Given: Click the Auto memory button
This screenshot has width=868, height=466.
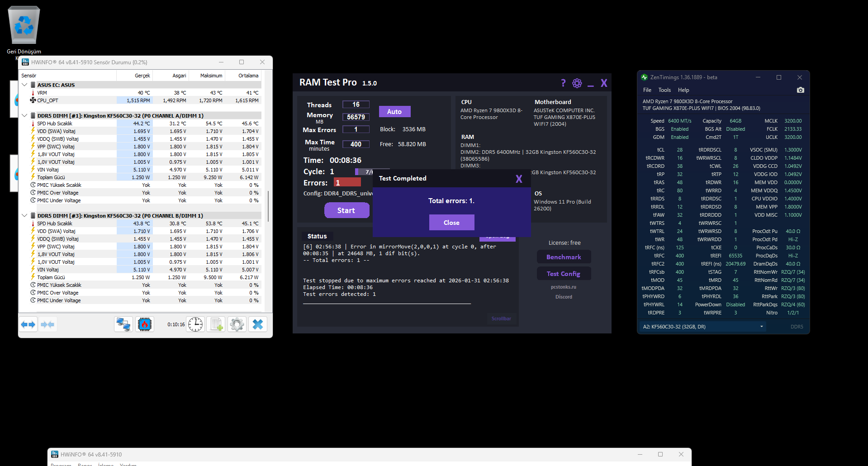Looking at the screenshot, I should pyautogui.click(x=394, y=111).
